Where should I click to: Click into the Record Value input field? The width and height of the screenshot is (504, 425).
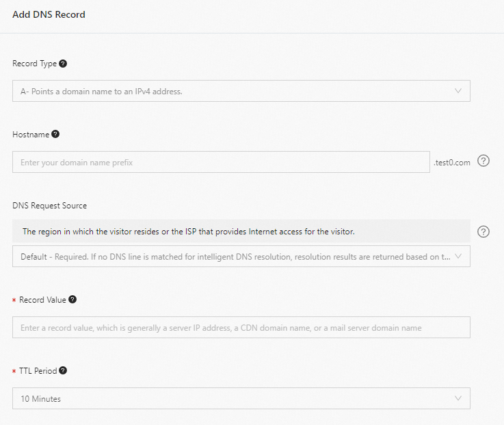pos(241,327)
